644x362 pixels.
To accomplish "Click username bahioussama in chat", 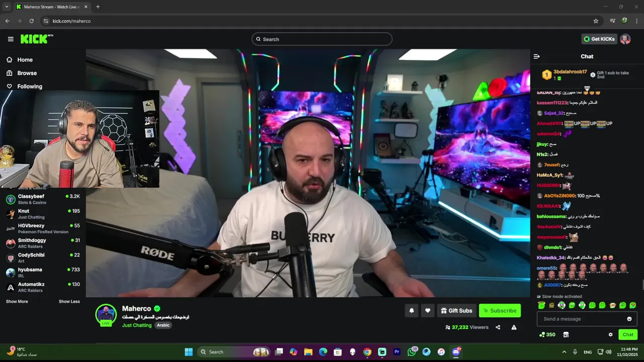I will coord(551,217).
